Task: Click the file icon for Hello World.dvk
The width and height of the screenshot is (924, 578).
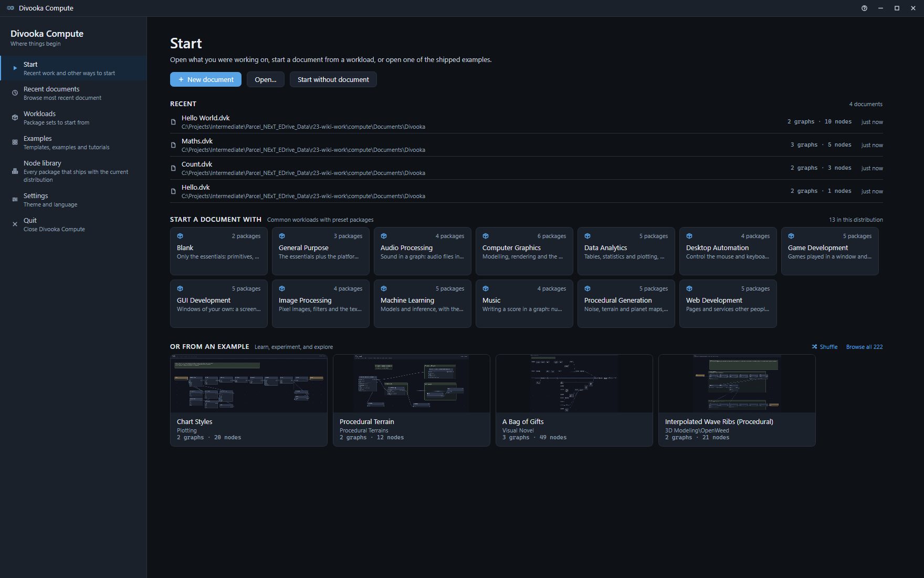Action: click(x=173, y=122)
